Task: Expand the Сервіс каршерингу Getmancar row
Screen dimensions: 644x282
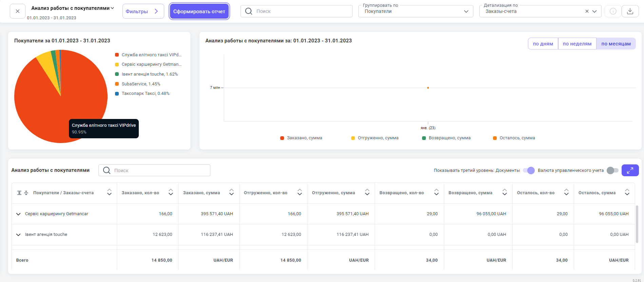Action: (18, 214)
